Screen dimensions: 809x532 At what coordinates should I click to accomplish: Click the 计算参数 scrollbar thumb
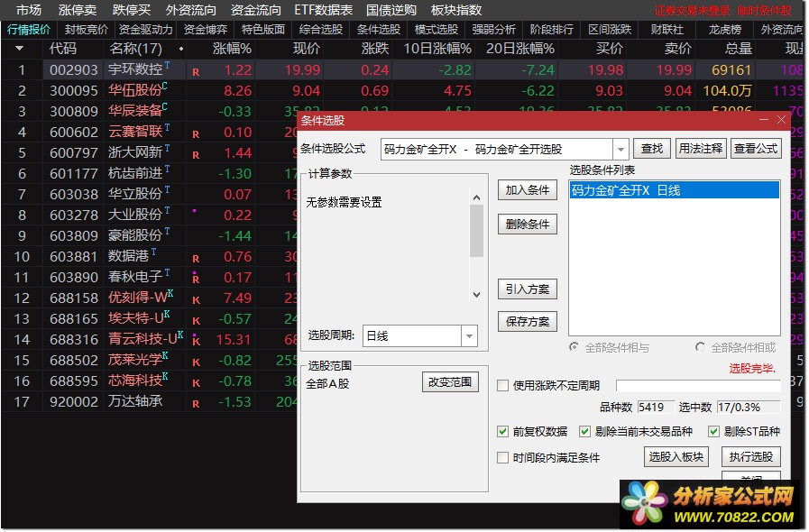(x=476, y=231)
